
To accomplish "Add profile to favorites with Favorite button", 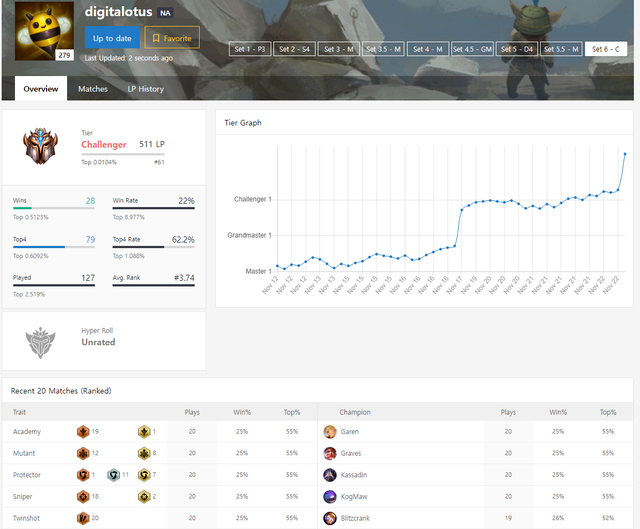I will (172, 38).
